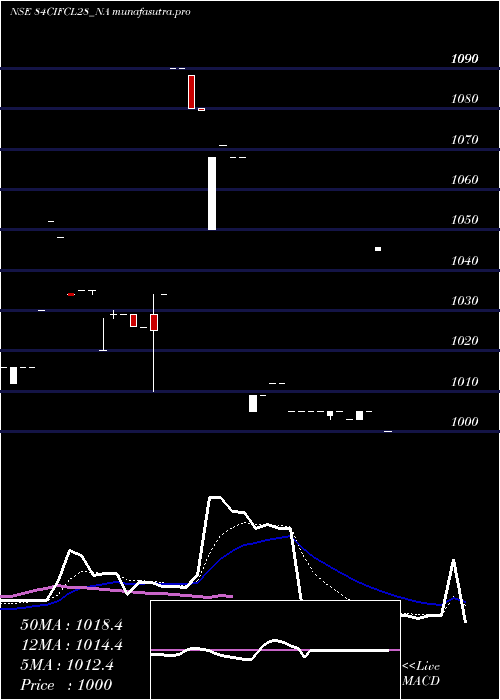The image size is (500, 700).
Task: Click the '<<Live MACD' label
Action: coord(421,674)
